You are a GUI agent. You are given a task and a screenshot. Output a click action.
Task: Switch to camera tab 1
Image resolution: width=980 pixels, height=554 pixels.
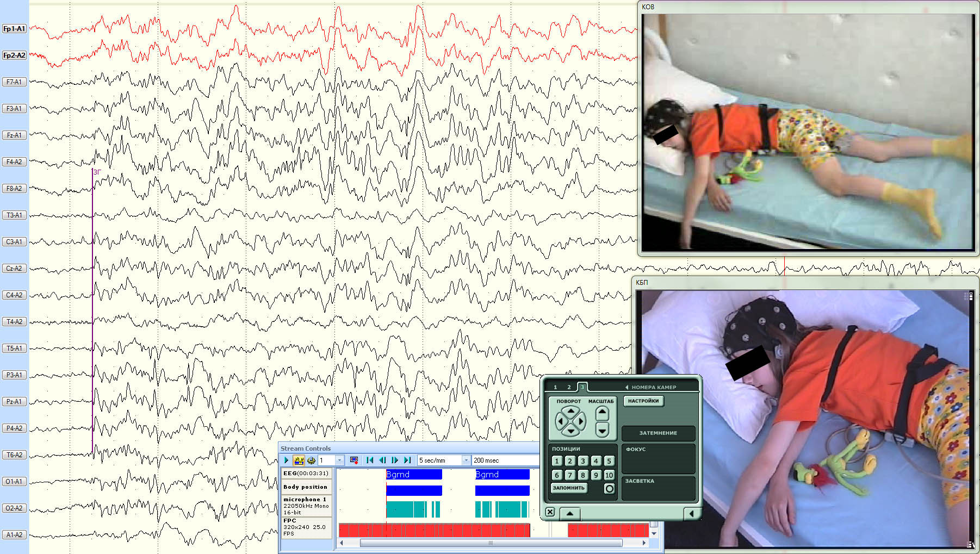[555, 387]
